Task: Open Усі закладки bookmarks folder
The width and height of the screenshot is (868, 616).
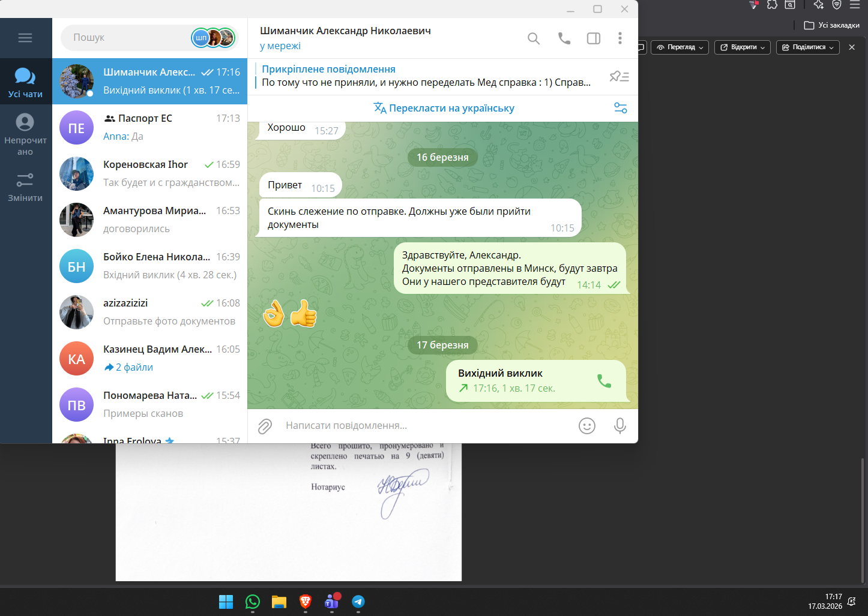Action: [832, 25]
